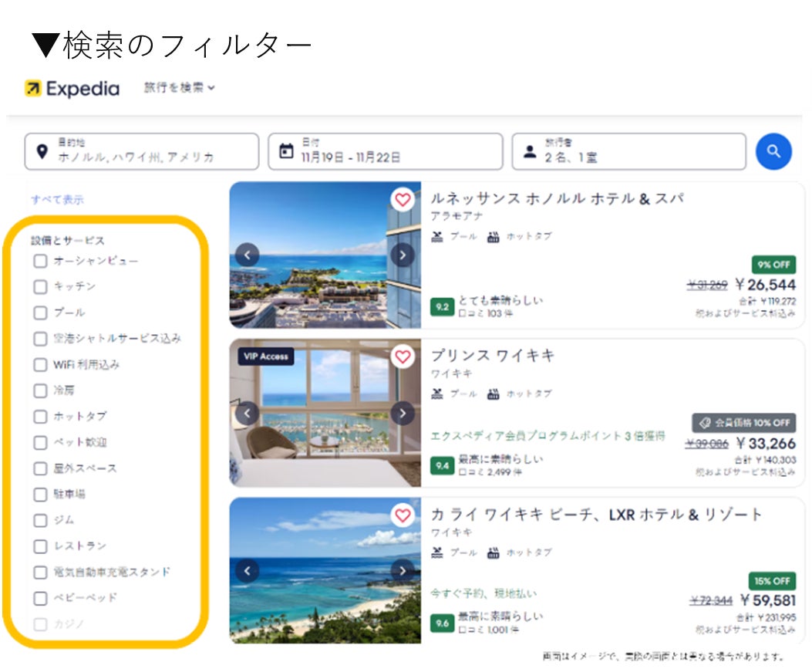Check the 電気自動車充電スタンド checkbox
Viewport: 812px width, 669px height.
[40, 572]
